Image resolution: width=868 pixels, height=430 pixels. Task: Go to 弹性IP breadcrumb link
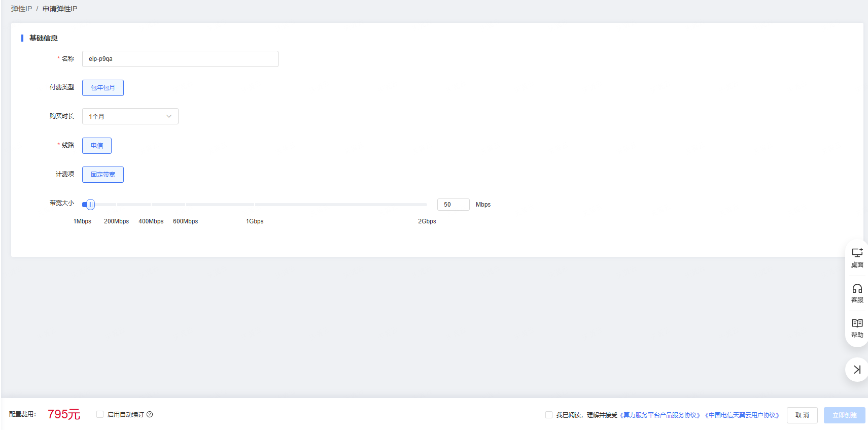click(x=21, y=9)
